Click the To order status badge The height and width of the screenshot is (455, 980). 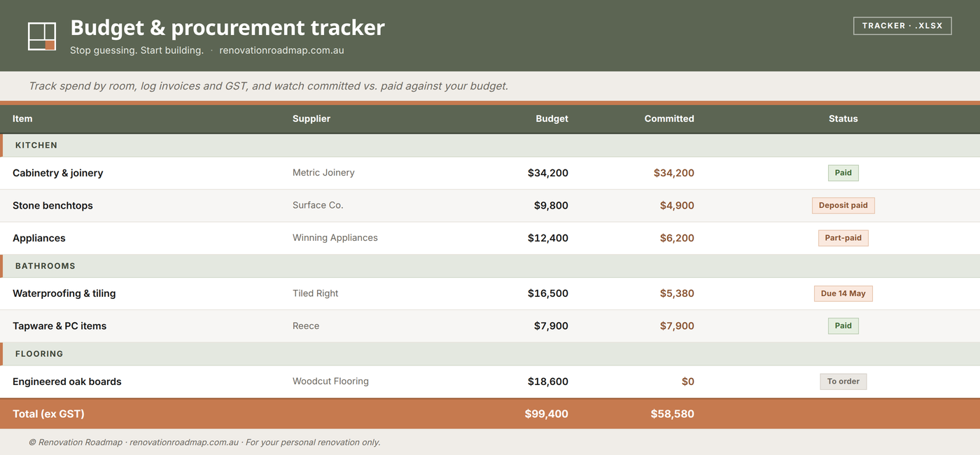843,381
